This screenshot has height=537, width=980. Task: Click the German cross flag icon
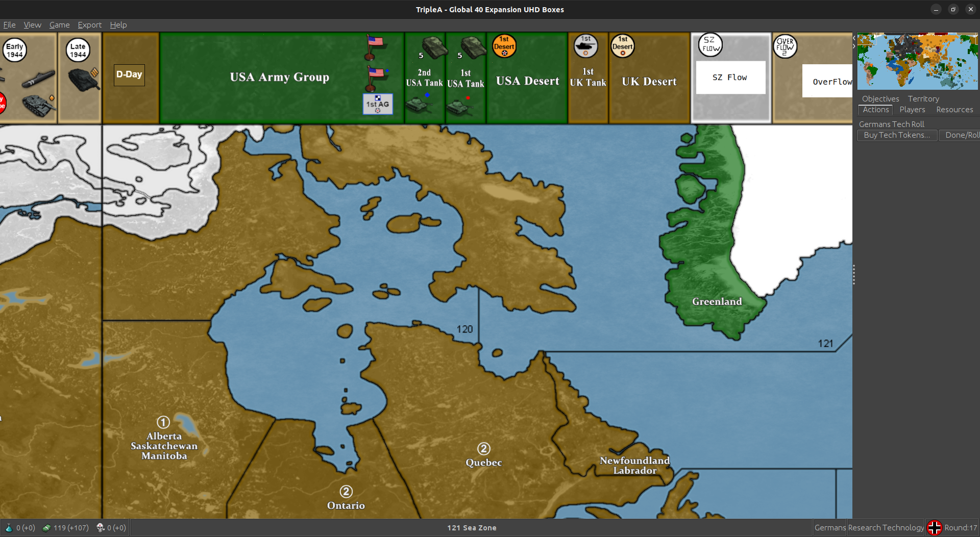pos(934,527)
